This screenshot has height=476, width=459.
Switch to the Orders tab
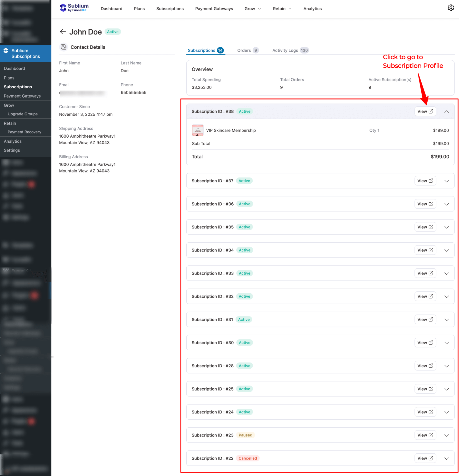pos(244,50)
